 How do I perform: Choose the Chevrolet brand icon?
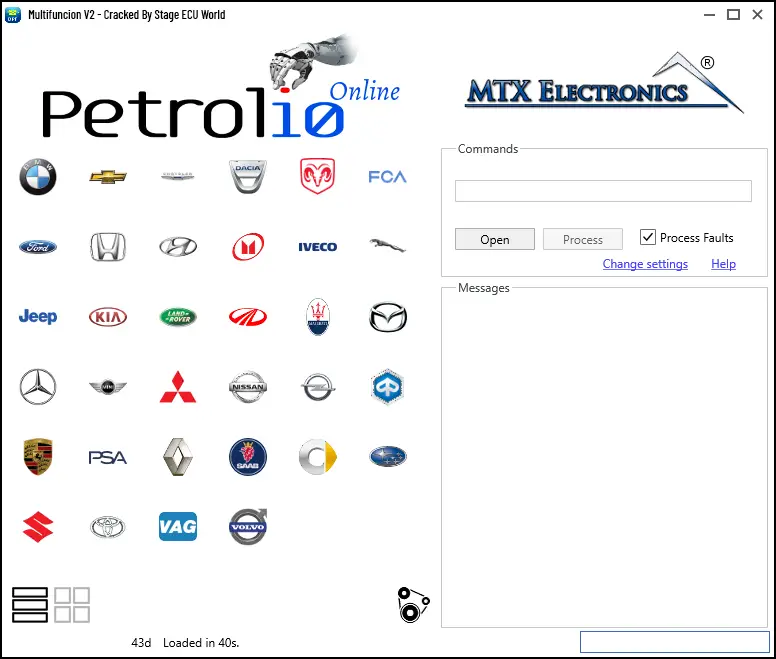(108, 177)
